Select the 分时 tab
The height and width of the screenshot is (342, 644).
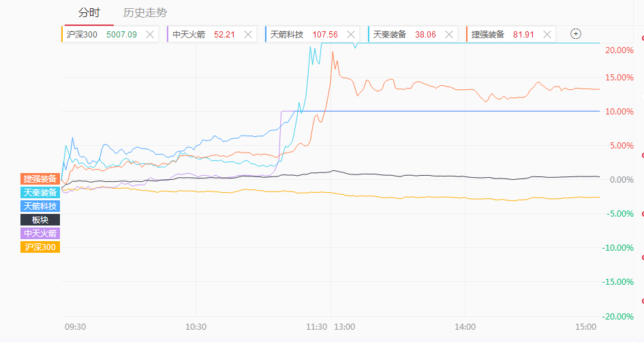pyautogui.click(x=89, y=13)
